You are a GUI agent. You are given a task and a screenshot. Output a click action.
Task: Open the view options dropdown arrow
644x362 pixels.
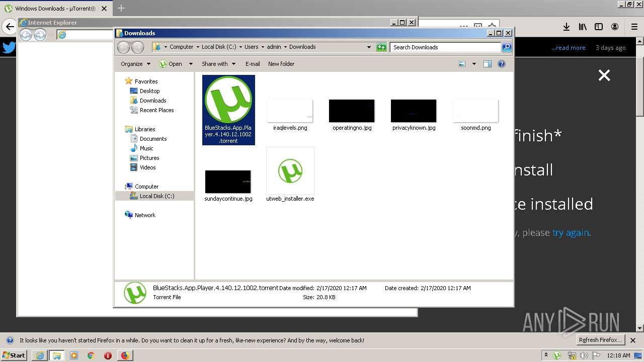point(474,64)
